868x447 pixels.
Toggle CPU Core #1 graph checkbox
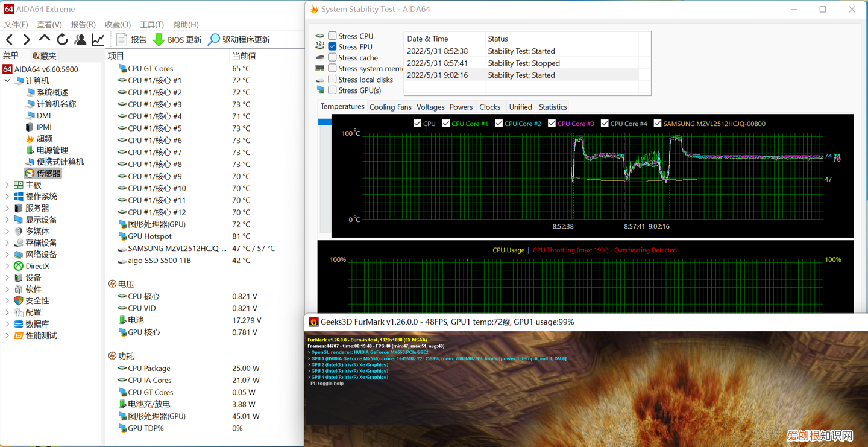(446, 124)
